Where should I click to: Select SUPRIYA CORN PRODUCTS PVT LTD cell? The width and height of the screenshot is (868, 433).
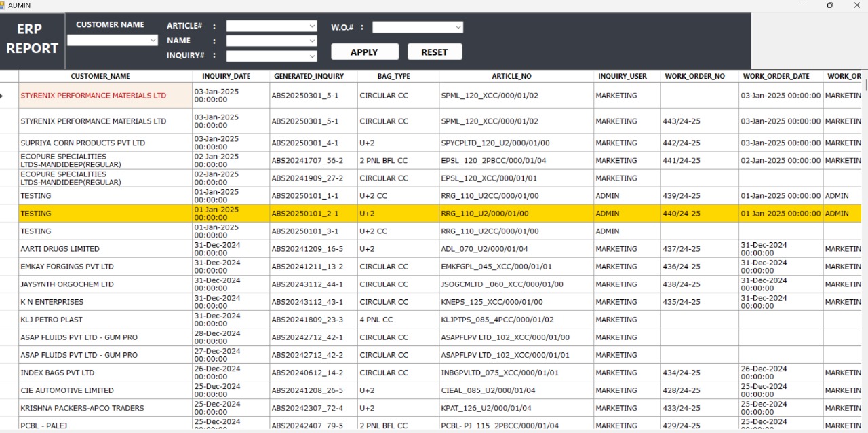tap(105, 143)
